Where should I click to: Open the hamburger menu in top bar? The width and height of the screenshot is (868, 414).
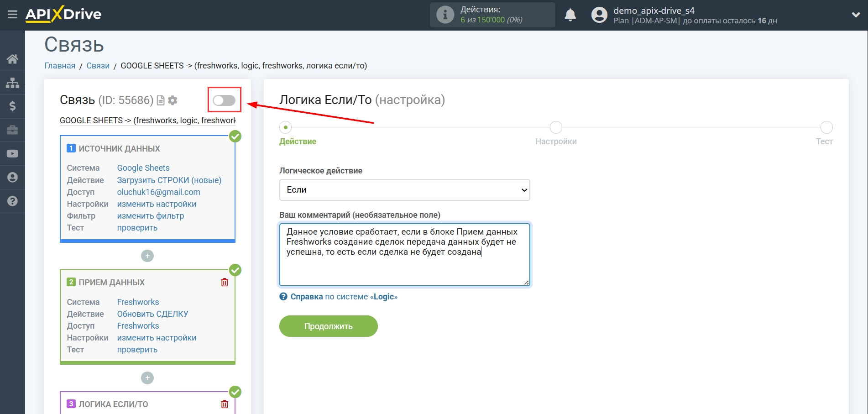(x=12, y=15)
